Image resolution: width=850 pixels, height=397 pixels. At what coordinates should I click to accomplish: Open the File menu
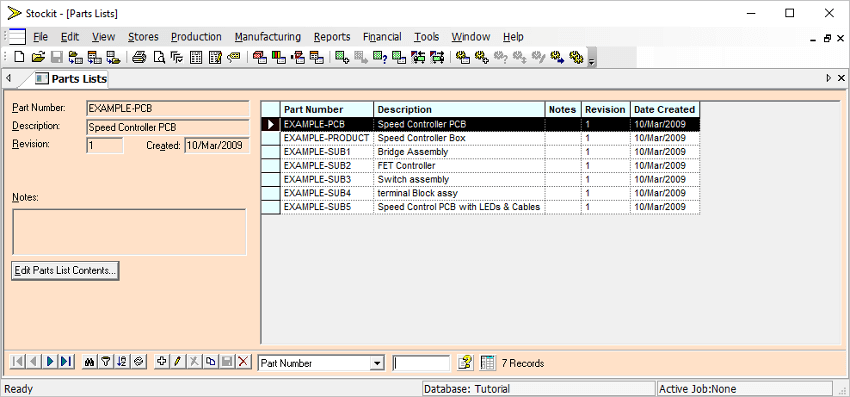(41, 37)
